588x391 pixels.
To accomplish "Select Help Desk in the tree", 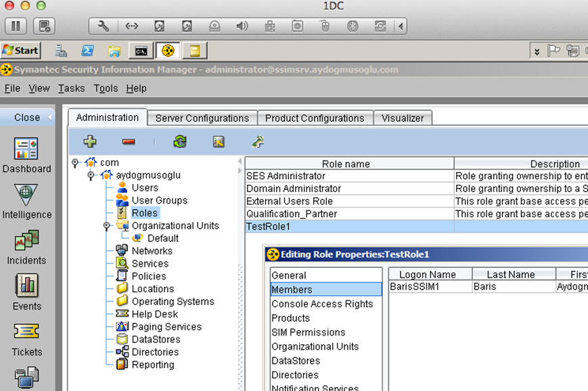I will (154, 314).
